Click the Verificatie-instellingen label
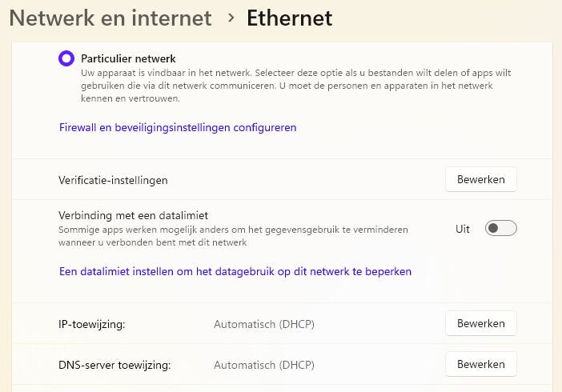The width and height of the screenshot is (562, 392). pyautogui.click(x=113, y=180)
